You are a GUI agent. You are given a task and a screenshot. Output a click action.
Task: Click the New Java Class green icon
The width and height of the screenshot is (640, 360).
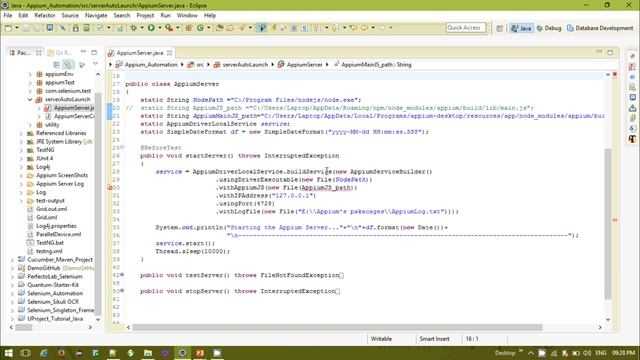pos(200,28)
